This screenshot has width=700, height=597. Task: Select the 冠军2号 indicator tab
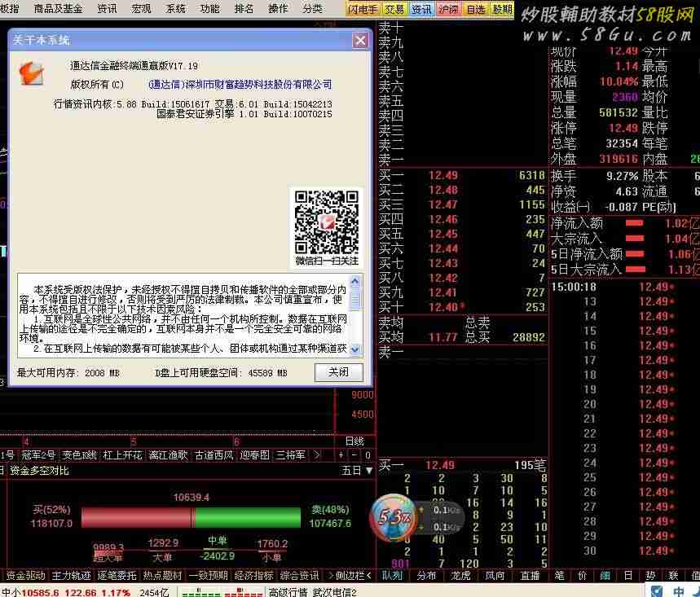38,455
